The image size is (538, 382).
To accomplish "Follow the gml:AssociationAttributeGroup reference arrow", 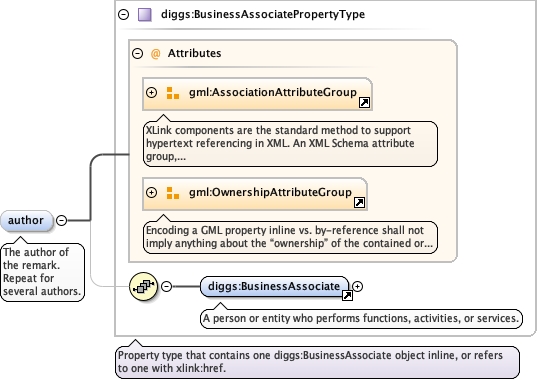I will coord(364,102).
